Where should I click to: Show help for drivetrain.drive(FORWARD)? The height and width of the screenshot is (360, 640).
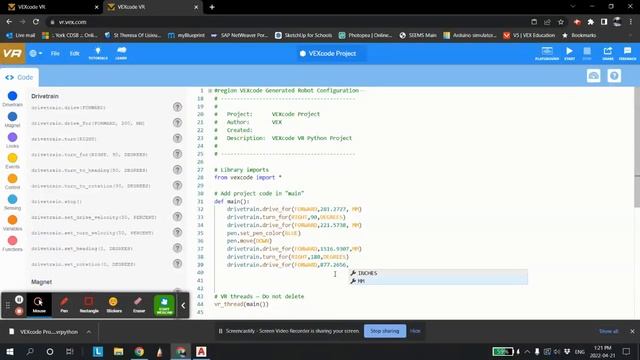[177, 107]
